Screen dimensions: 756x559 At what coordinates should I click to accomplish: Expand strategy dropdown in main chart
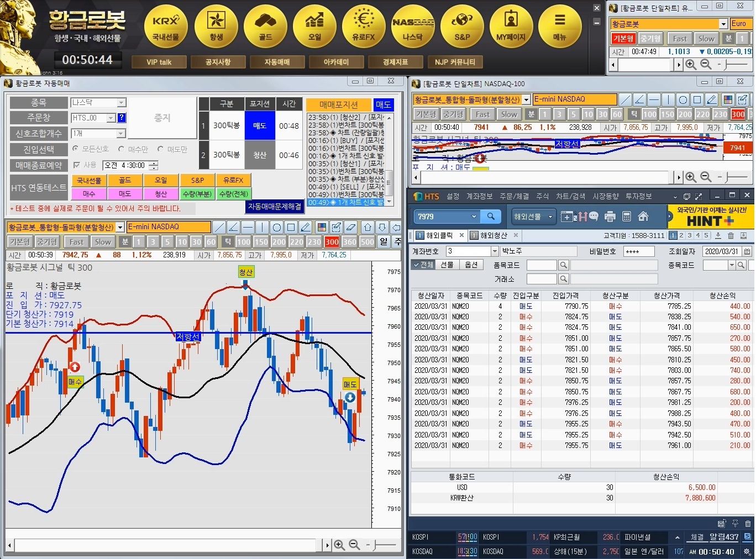[120, 228]
